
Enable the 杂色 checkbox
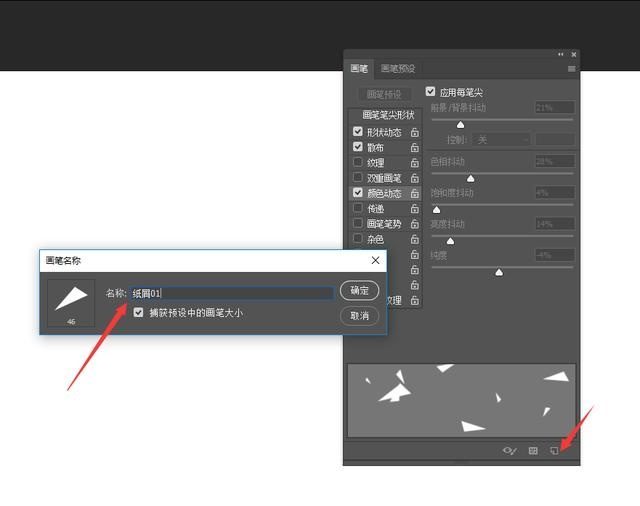[358, 238]
